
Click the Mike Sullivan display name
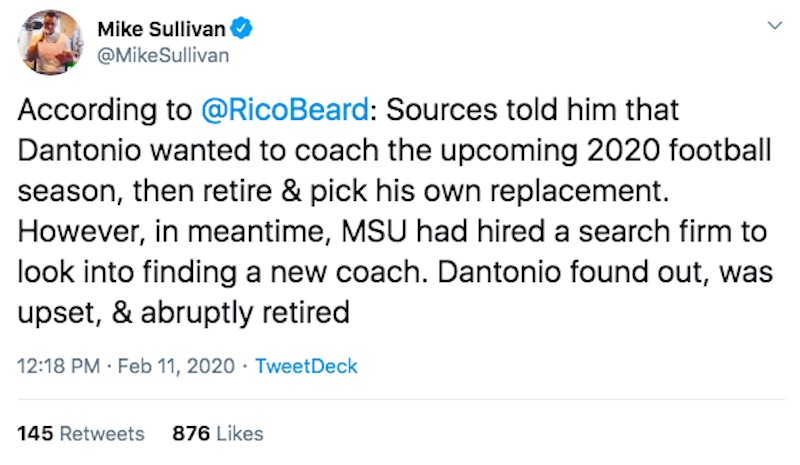[161, 29]
